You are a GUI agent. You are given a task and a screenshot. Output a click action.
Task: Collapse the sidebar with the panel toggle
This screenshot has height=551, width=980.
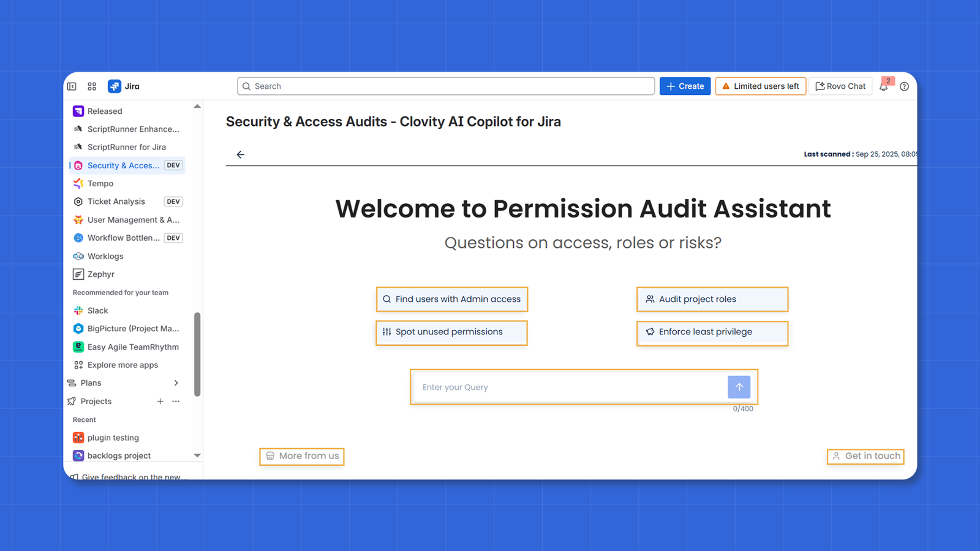click(x=71, y=86)
